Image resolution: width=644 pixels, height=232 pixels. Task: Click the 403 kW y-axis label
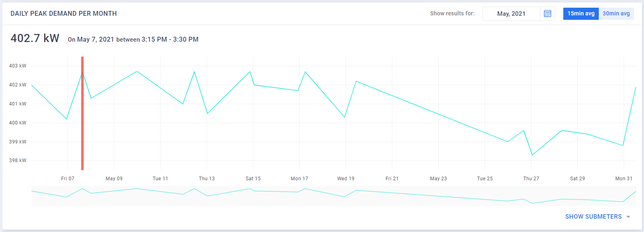18,66
